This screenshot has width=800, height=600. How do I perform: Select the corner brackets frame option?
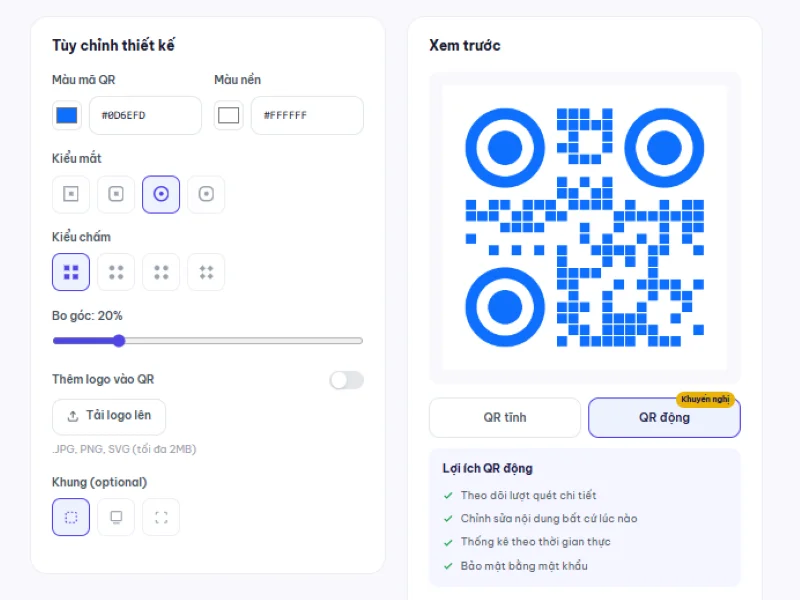point(161,517)
